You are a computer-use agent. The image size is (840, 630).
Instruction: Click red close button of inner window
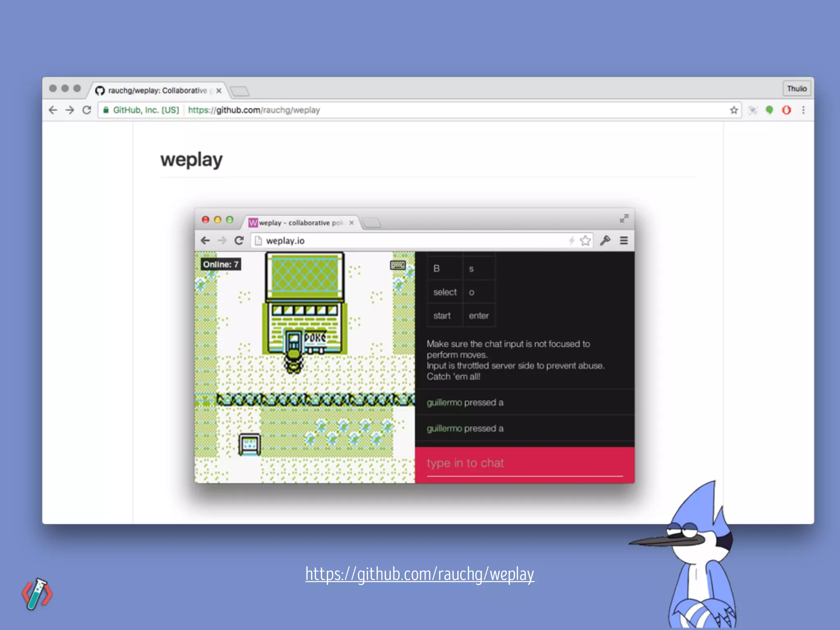pyautogui.click(x=205, y=220)
